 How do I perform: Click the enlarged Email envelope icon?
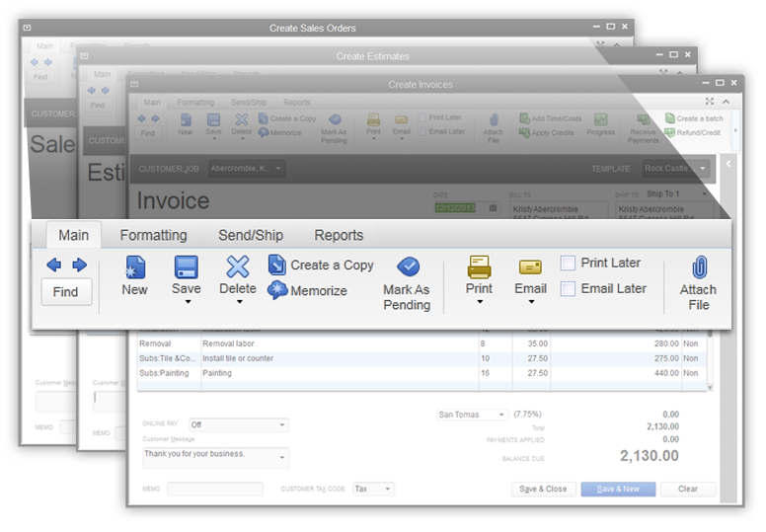(x=530, y=267)
